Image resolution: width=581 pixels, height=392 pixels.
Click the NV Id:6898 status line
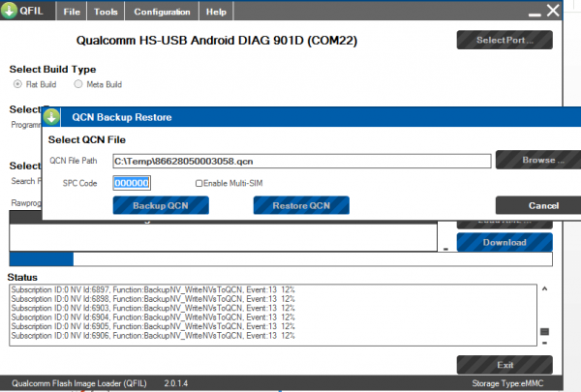coord(153,299)
